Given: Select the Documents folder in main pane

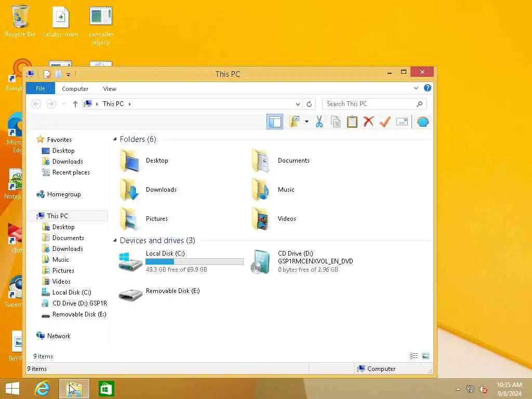Looking at the screenshot, I should 280,161.
